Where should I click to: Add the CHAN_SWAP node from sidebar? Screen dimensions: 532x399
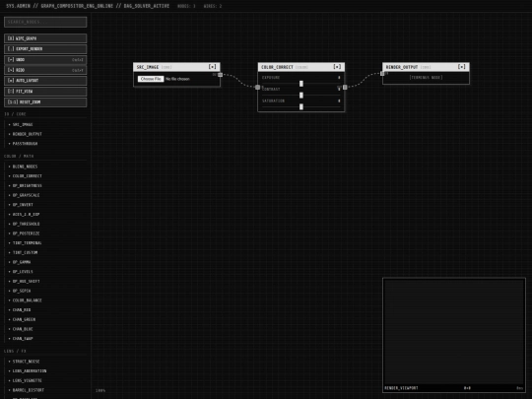click(45, 339)
